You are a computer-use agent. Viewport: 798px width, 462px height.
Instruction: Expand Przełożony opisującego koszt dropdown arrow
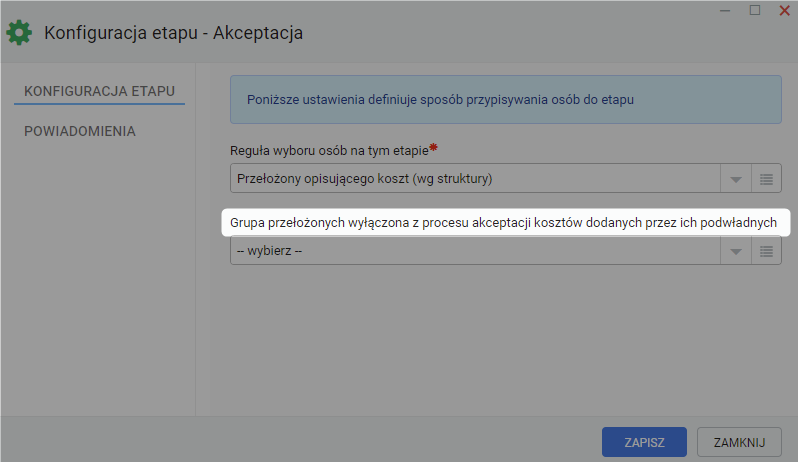coord(736,179)
